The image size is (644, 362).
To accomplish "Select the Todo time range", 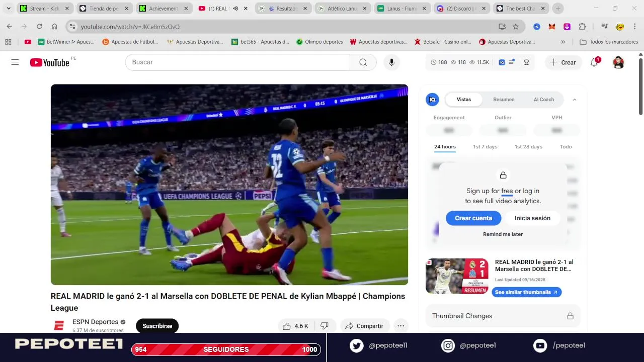I will coord(566,147).
